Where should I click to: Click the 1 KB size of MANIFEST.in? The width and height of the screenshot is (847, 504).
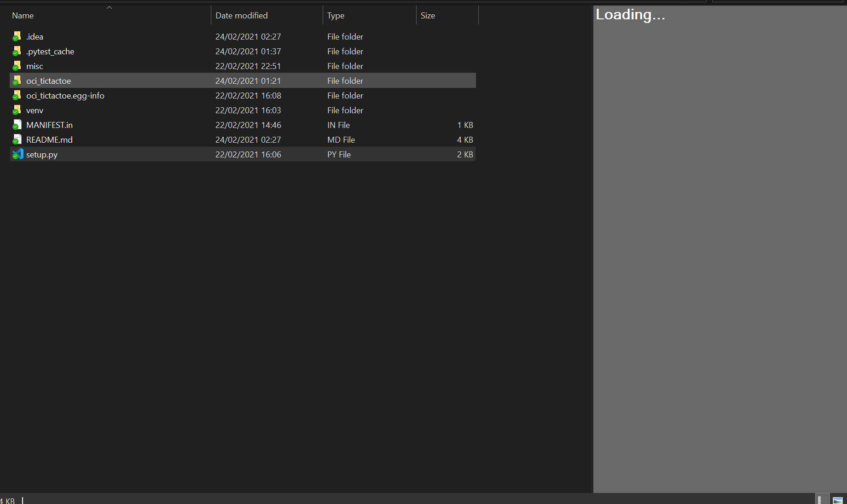click(465, 125)
